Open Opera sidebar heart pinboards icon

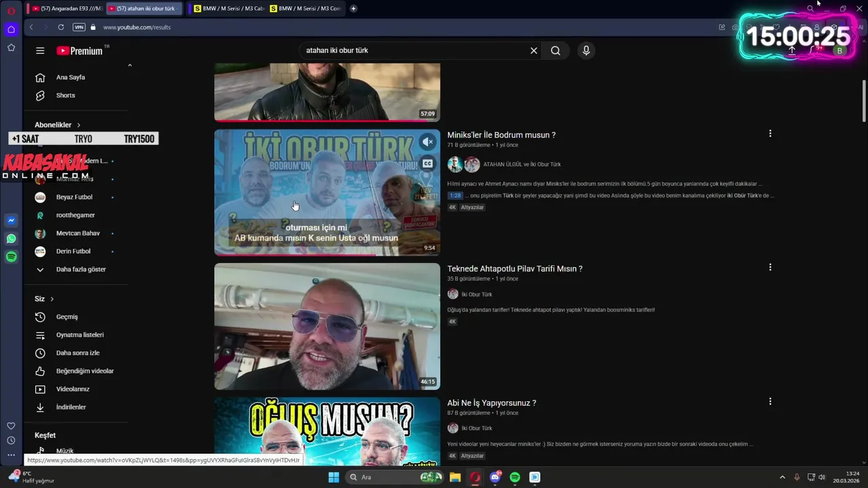[11, 426]
